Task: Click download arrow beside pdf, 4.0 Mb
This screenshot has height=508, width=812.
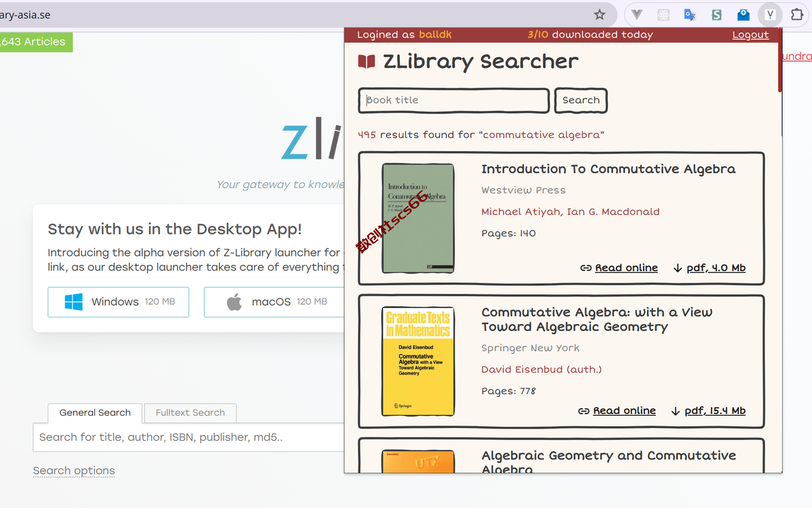Action: pos(678,268)
